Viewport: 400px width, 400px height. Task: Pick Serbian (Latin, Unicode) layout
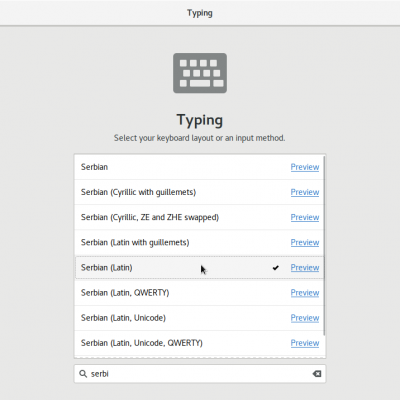pos(199,318)
